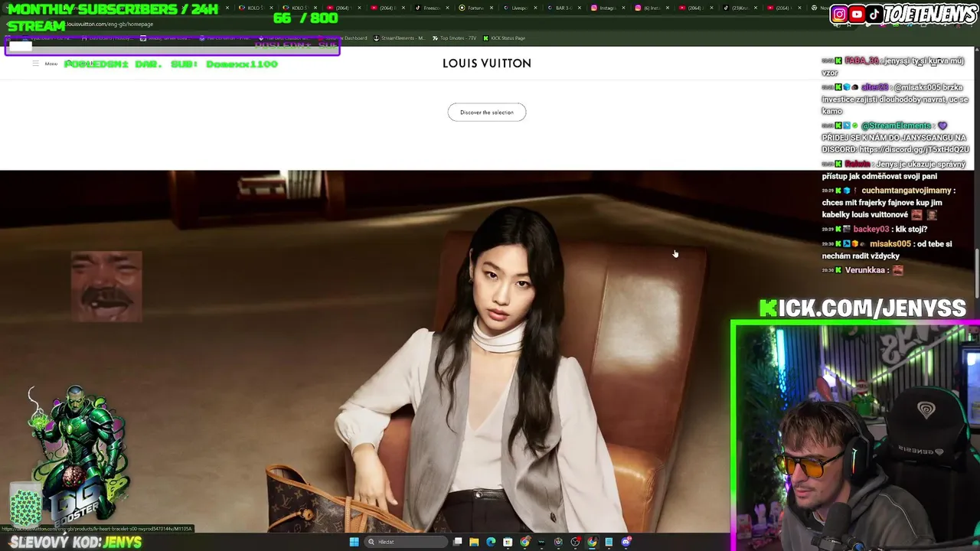Viewport: 980px width, 551px height.
Task: Switch to the Livespo browser tab
Action: (519, 8)
